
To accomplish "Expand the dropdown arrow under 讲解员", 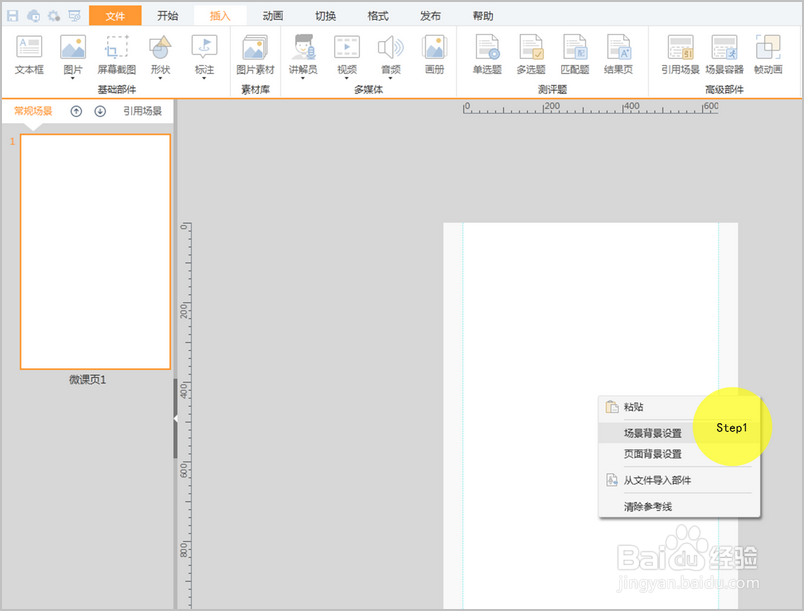I will [x=303, y=78].
